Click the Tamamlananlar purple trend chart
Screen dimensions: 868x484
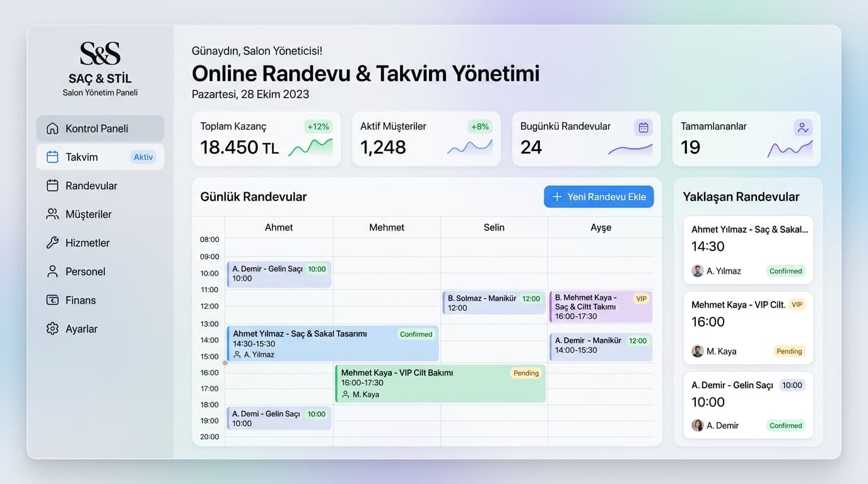click(x=790, y=148)
